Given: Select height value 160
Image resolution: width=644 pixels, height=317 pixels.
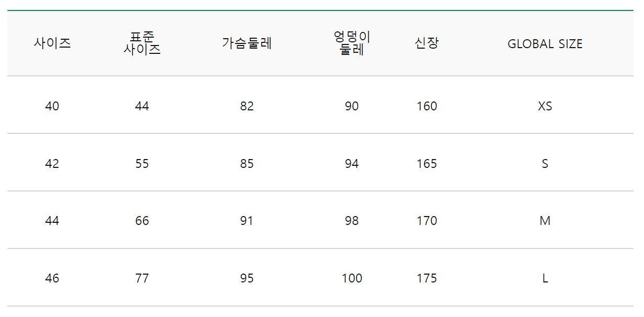Looking at the screenshot, I should [x=427, y=106].
